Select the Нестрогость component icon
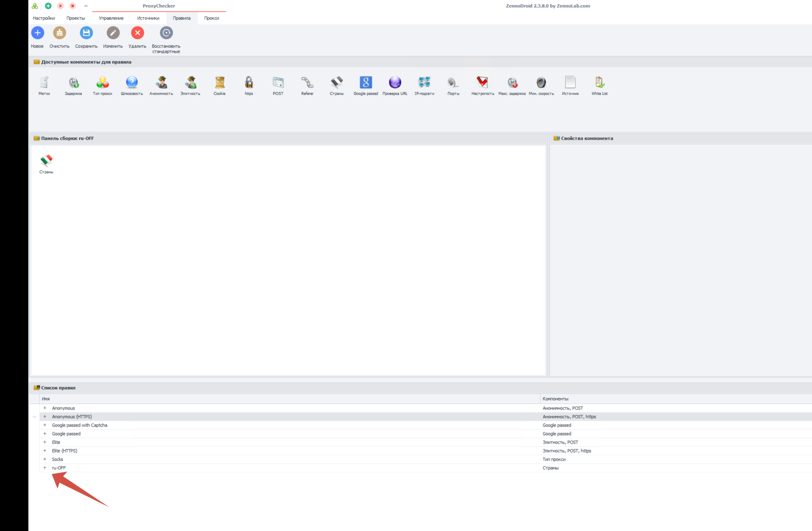This screenshot has width=812, height=531. (x=483, y=83)
